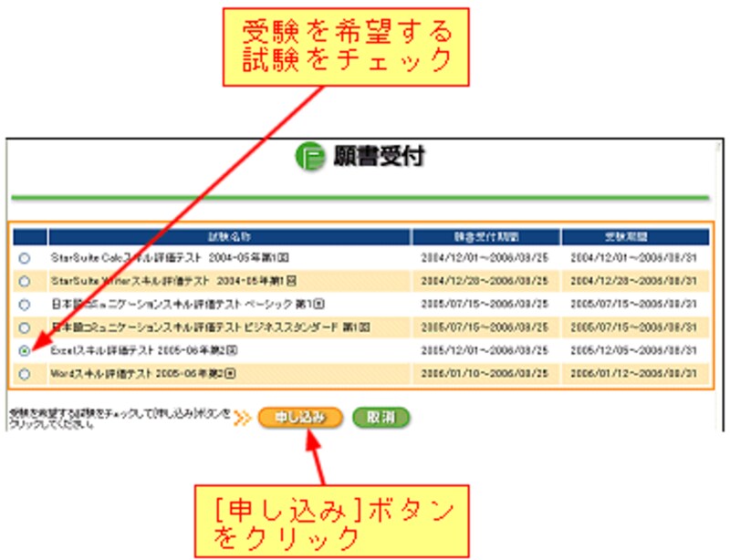Screen dimensions: 730x560
Task: Click the StarSuite Calc スキル評価テスト name
Action: tap(170, 257)
